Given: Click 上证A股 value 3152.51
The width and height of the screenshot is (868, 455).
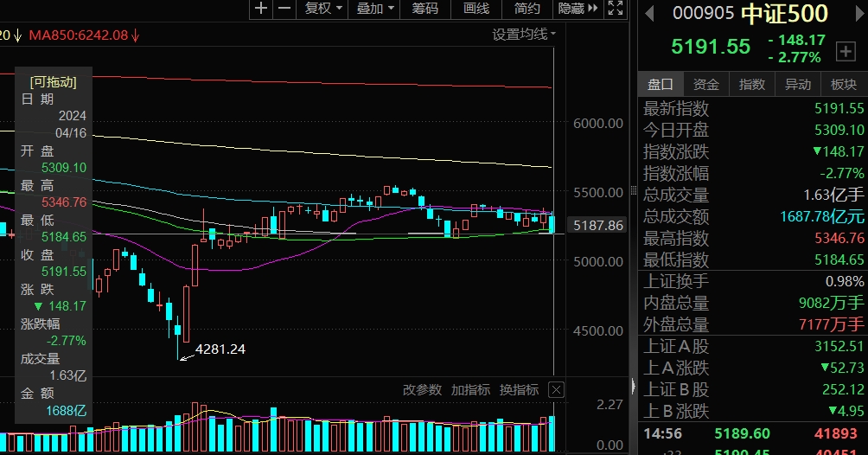Looking at the screenshot, I should pos(839,346).
